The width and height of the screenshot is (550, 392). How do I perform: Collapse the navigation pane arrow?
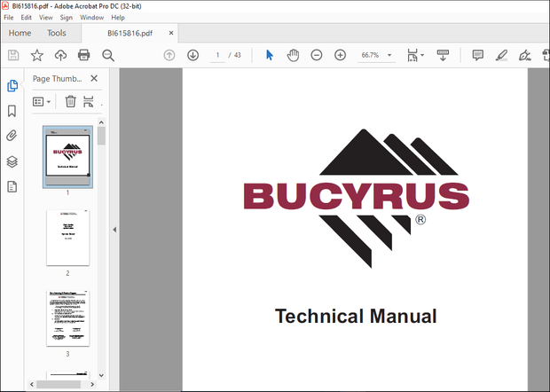tap(114, 230)
